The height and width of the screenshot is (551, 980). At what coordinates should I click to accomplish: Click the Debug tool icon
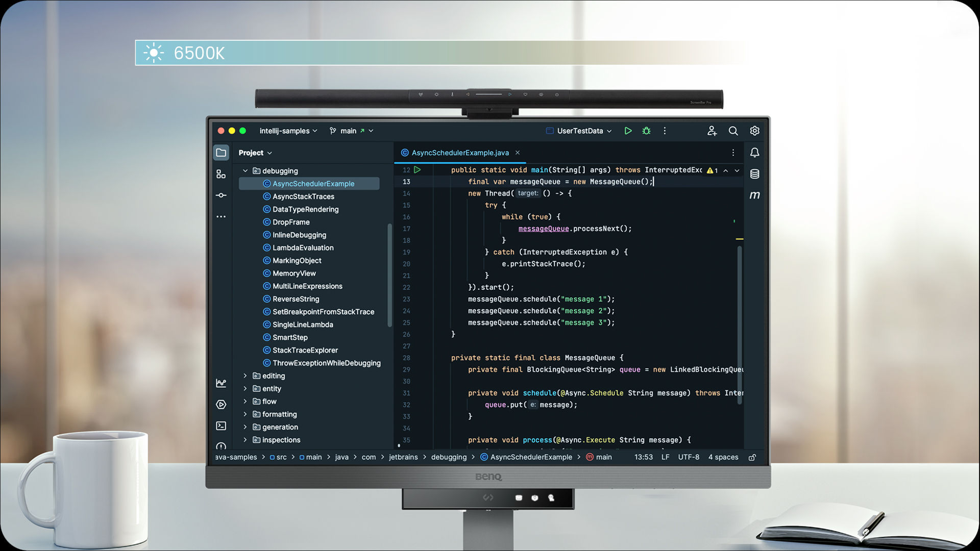[x=645, y=131]
